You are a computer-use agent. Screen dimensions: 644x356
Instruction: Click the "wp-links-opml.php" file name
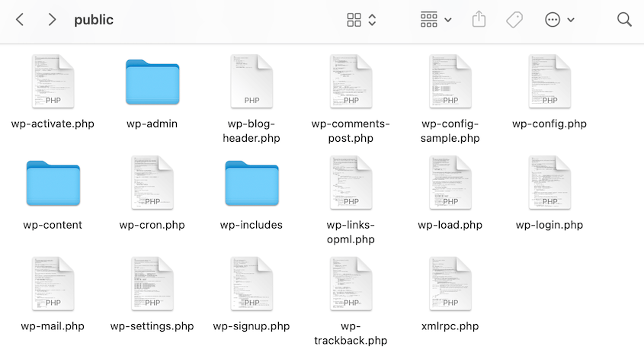click(351, 232)
